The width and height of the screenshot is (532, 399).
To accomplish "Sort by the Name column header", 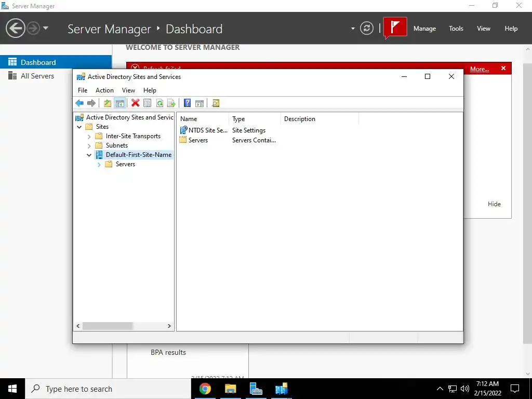I will pos(203,119).
